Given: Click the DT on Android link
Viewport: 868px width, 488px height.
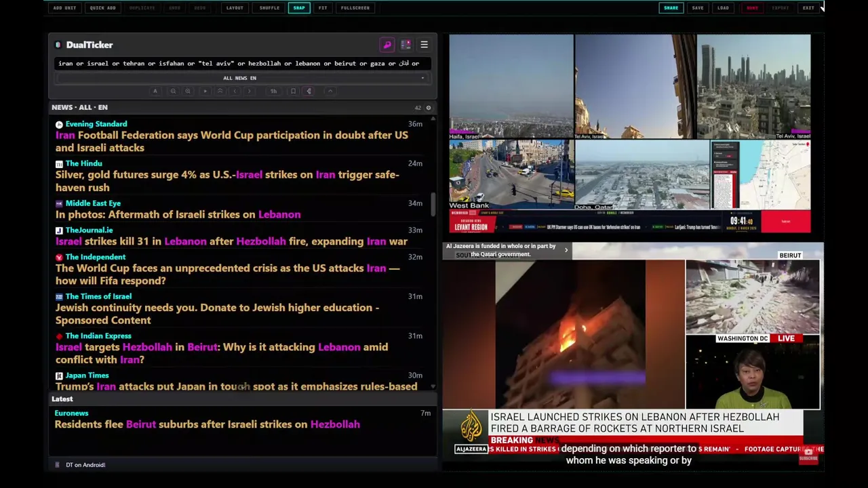Looking at the screenshot, I should 85,465.
